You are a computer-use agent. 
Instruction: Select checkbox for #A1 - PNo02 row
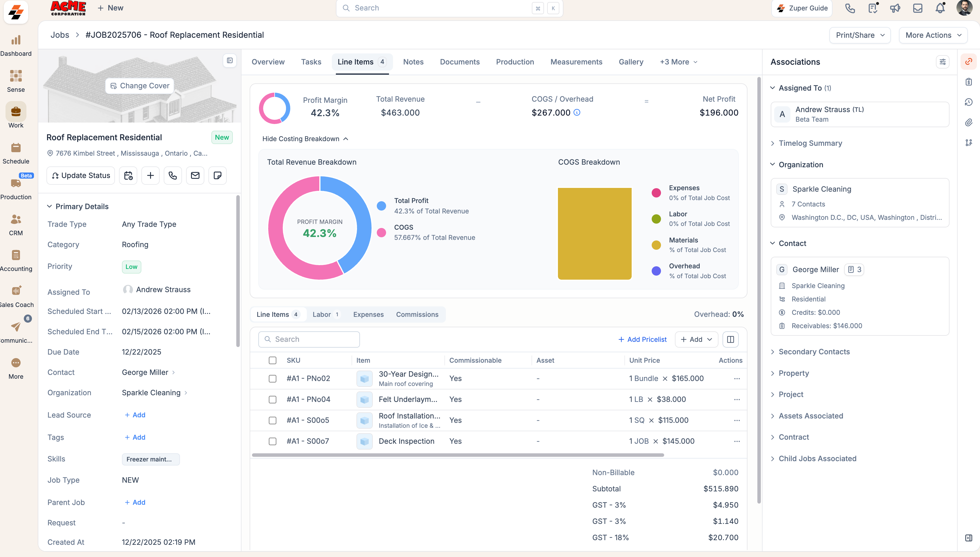tap(273, 379)
